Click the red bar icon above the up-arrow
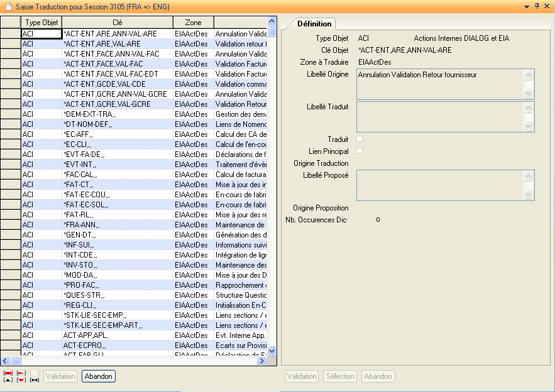The image size is (555, 392). coord(8,373)
